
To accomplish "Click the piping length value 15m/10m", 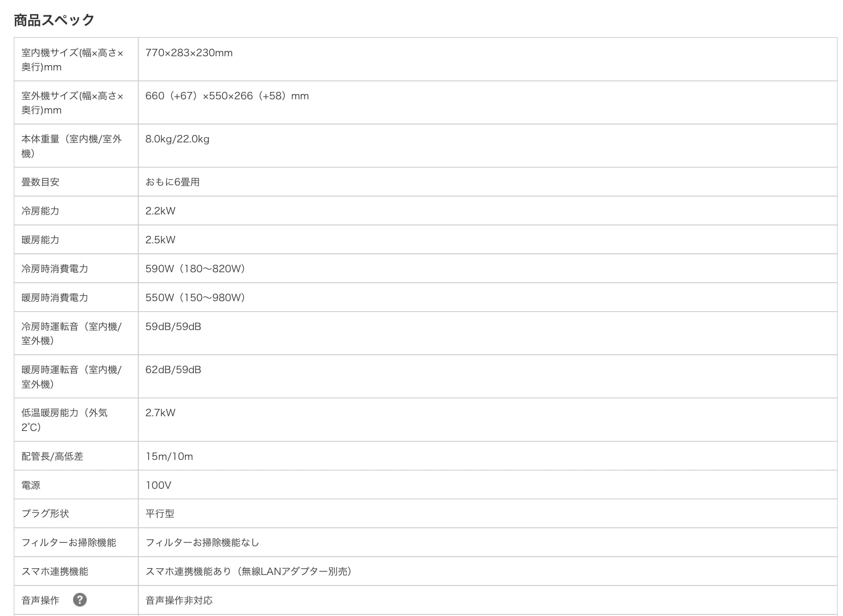I will pyautogui.click(x=169, y=456).
